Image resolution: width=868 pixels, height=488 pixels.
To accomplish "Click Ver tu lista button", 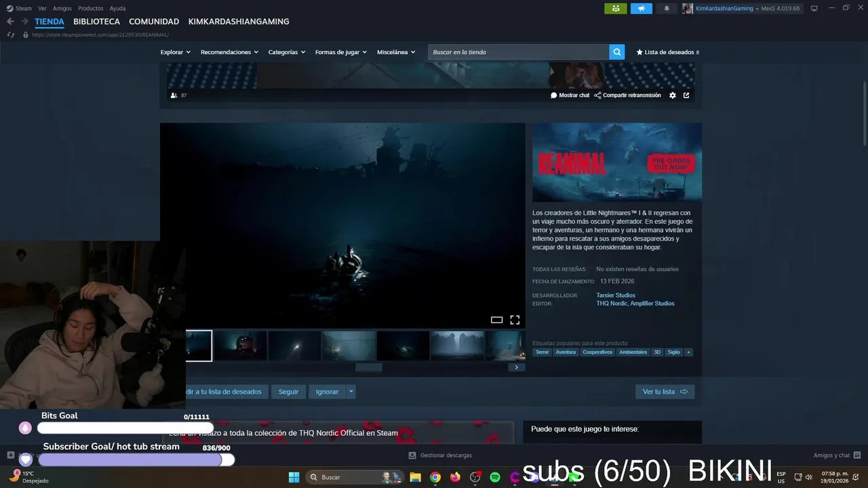I will pyautogui.click(x=665, y=392).
